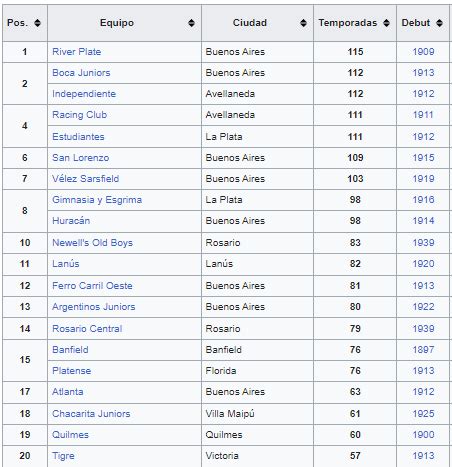Open the Newell's Old Boys link

[x=93, y=243]
